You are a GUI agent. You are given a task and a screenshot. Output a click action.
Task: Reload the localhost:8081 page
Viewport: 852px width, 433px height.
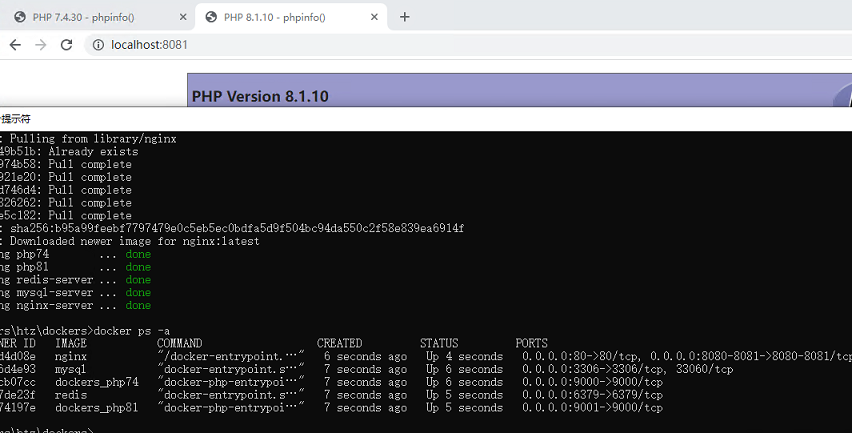coord(66,45)
